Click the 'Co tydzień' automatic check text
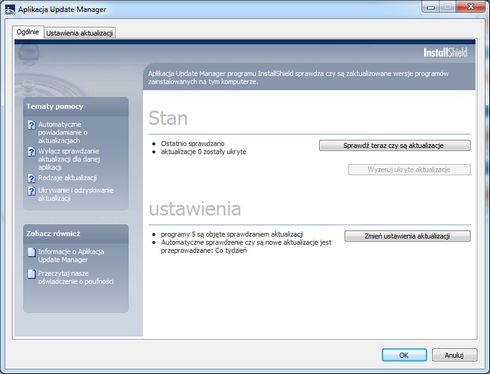This screenshot has width=490, height=374. 231,250
